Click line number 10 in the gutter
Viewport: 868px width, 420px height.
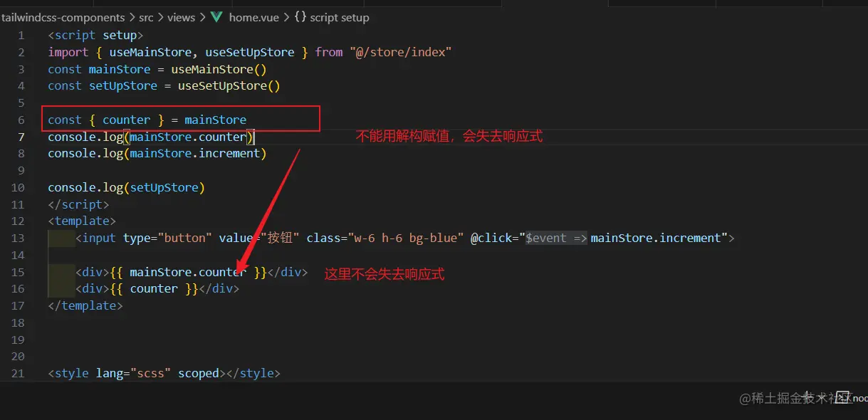click(x=18, y=187)
